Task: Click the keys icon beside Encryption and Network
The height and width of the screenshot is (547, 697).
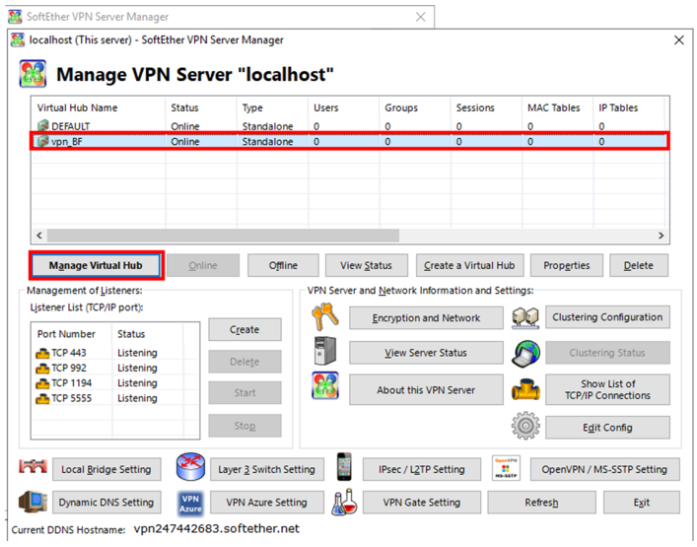Action: click(325, 318)
